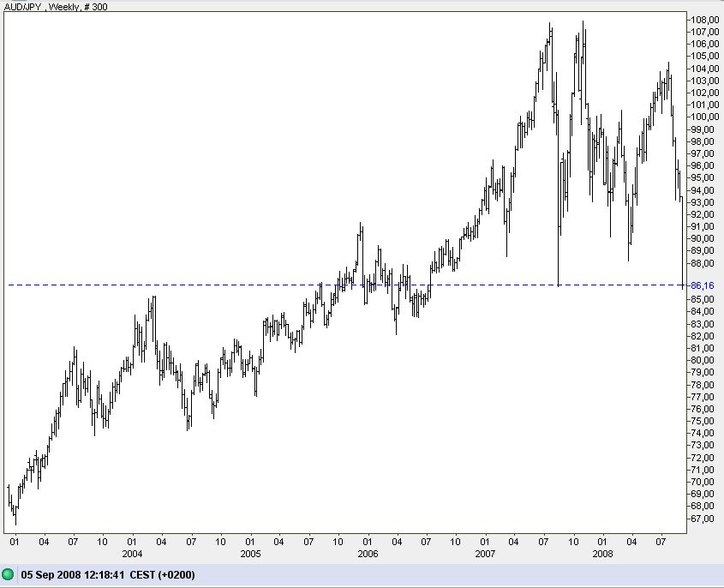The image size is (724, 588).
Task: Click the 75,00 price axis label
Action: point(703,421)
